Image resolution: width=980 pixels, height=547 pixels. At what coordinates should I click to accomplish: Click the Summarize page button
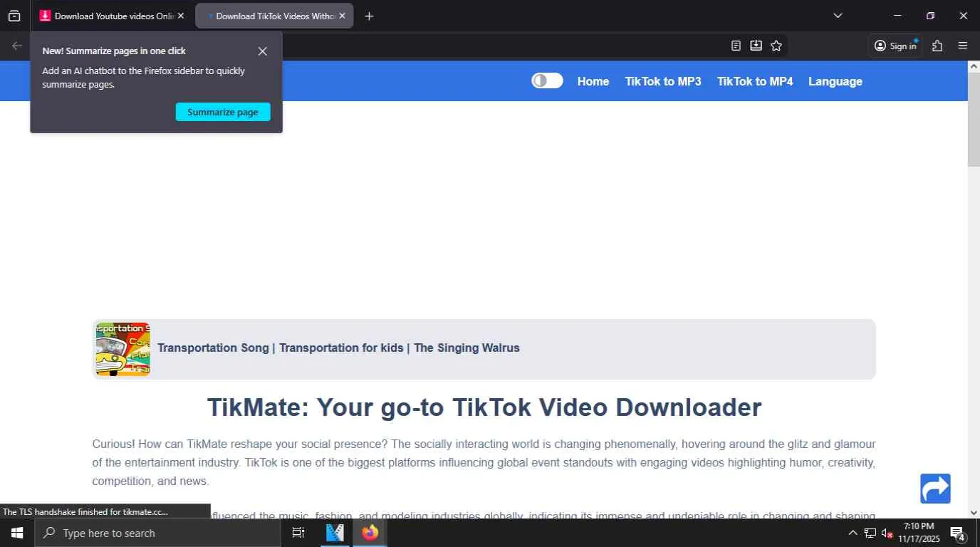[x=223, y=112]
